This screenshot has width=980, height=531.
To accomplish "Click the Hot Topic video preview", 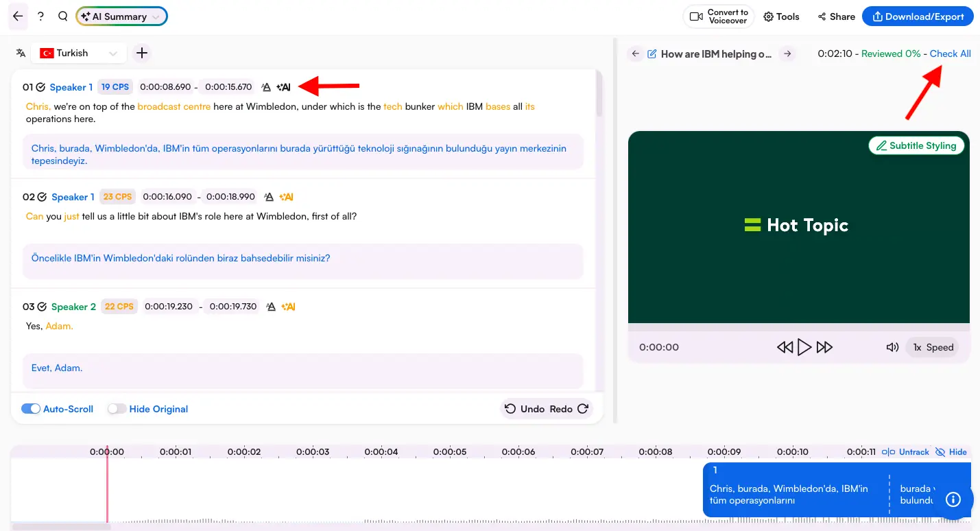I will click(x=799, y=227).
